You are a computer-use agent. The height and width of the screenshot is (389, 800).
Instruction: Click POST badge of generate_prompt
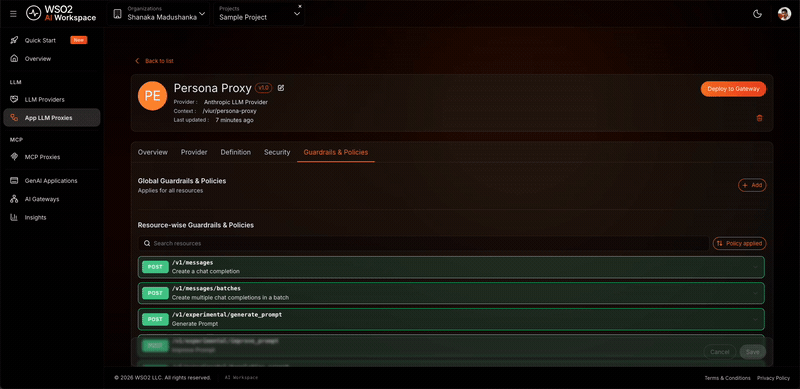pos(155,320)
